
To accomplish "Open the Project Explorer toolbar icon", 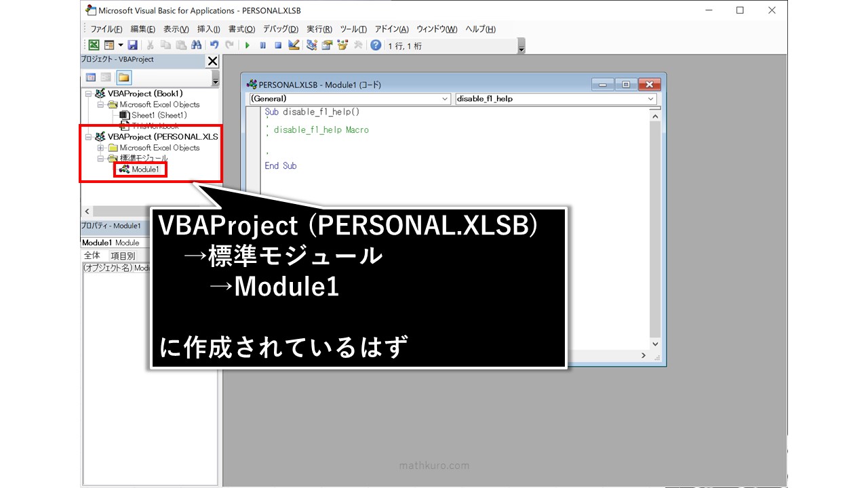I will 312,45.
